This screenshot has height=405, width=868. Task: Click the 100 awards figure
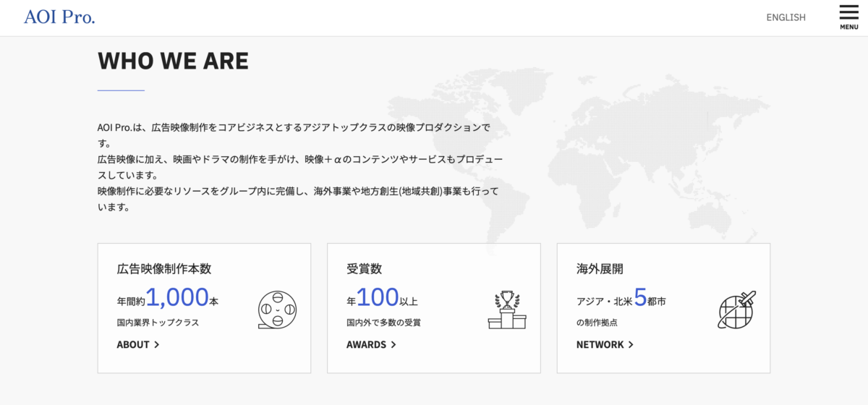[x=378, y=297]
